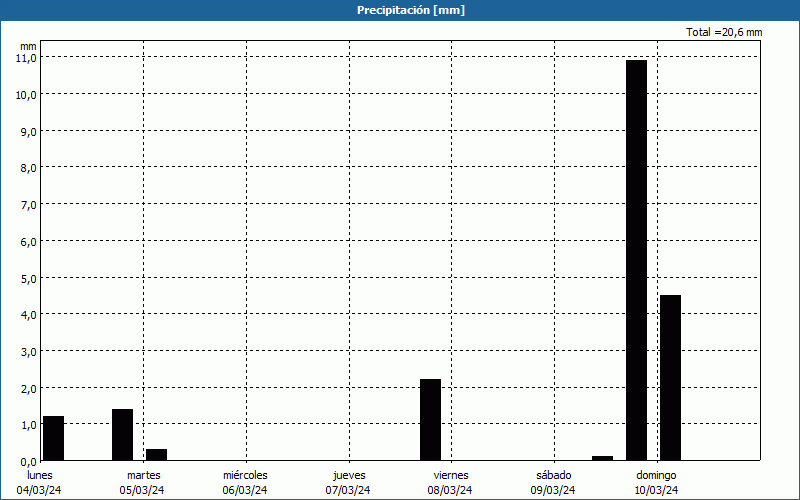Click the tiny 0,1 mm bar after sábado

click(x=603, y=458)
